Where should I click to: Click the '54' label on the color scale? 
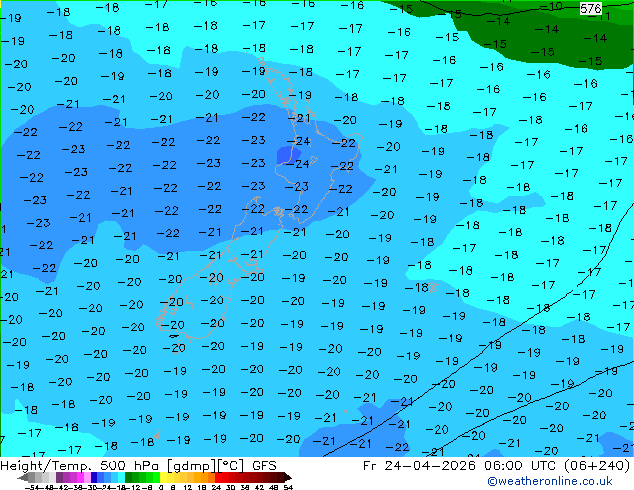(x=288, y=487)
